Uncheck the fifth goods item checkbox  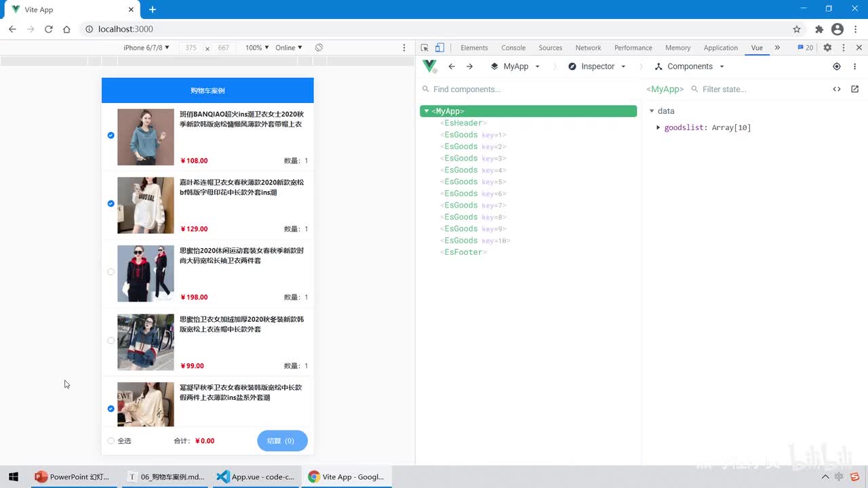(x=111, y=409)
